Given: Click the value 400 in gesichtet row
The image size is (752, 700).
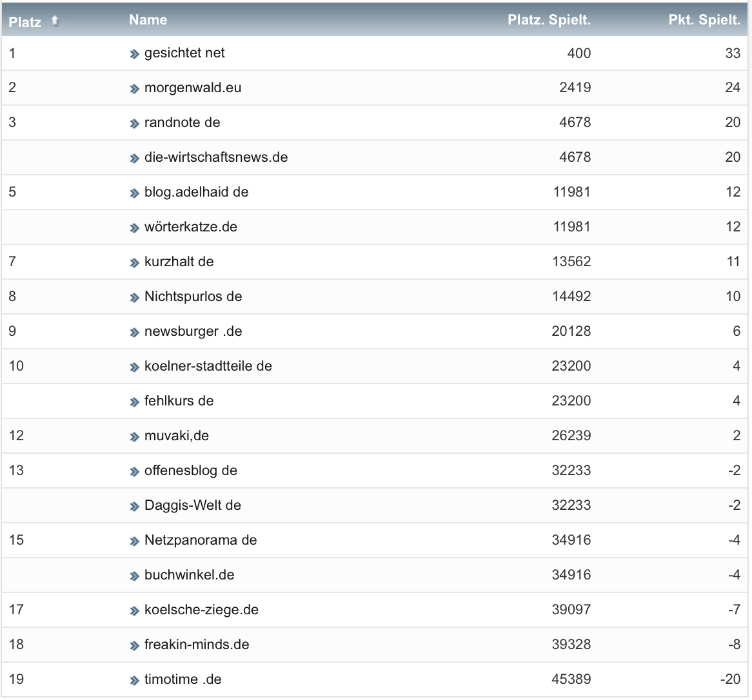Looking at the screenshot, I should [579, 53].
